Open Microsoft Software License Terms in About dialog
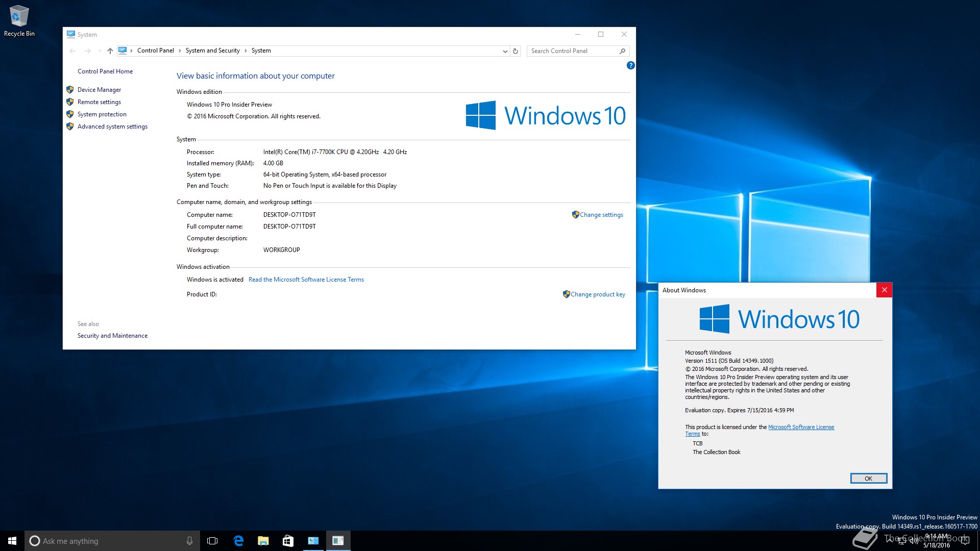The width and height of the screenshot is (980, 551). coord(800,427)
